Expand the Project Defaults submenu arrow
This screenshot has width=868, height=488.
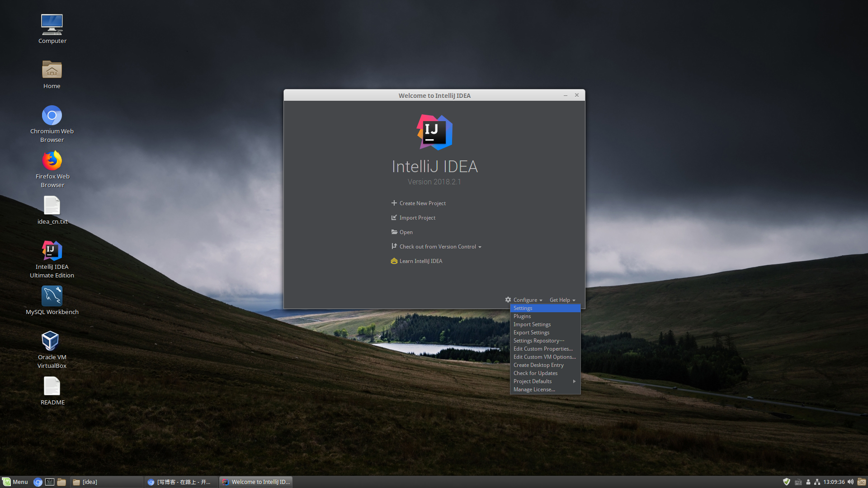pos(574,381)
